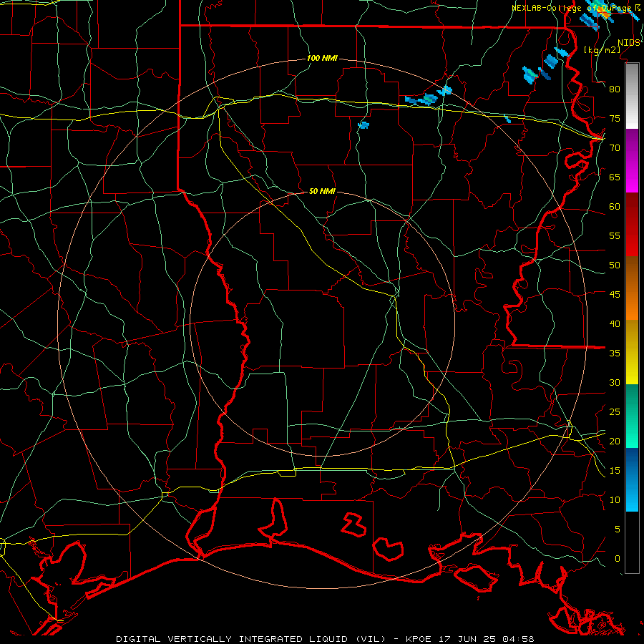Click the 80 value on the scale
Image resolution: width=644 pixels, height=644 pixels.
tap(615, 89)
